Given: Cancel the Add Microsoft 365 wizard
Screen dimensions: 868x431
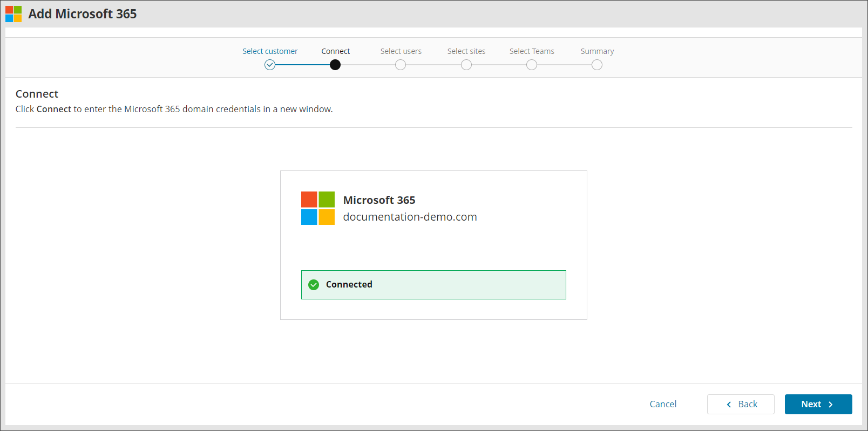Looking at the screenshot, I should coord(663,404).
